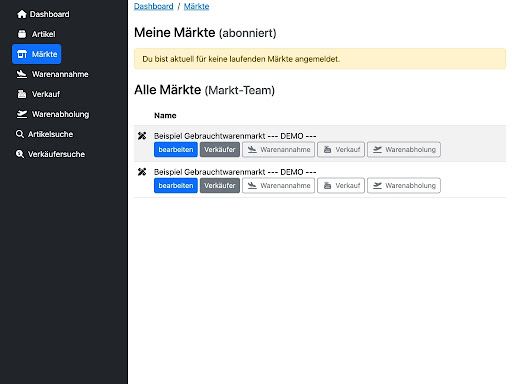Viewport: 512px width, 384px height.
Task: Open Verkäufersuche search icon in sidebar
Action: 20,154
